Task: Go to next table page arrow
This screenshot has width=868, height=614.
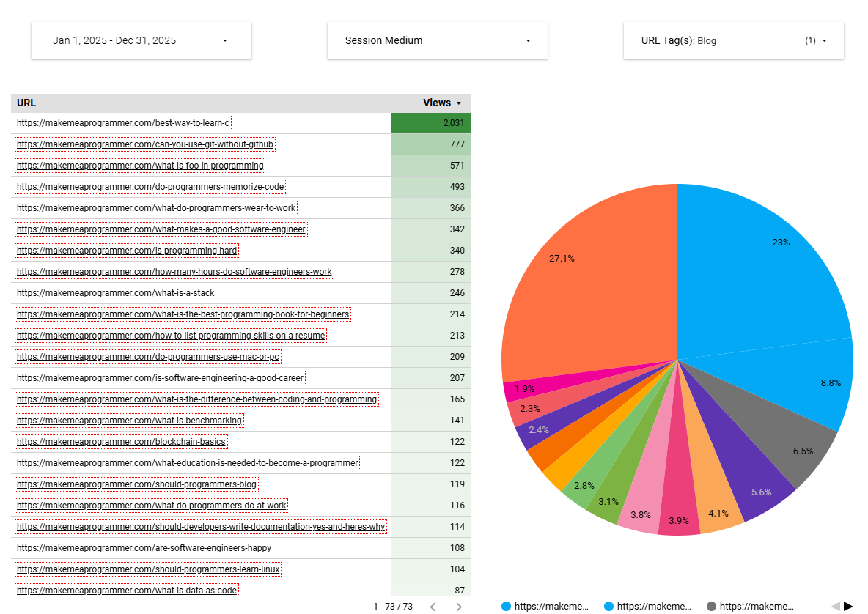Action: click(x=459, y=607)
